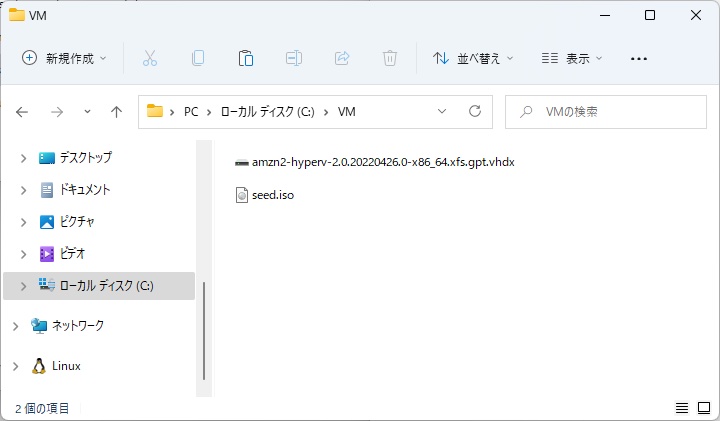Click the Rename icon in toolbar
The width and height of the screenshot is (720, 421).
tap(294, 59)
